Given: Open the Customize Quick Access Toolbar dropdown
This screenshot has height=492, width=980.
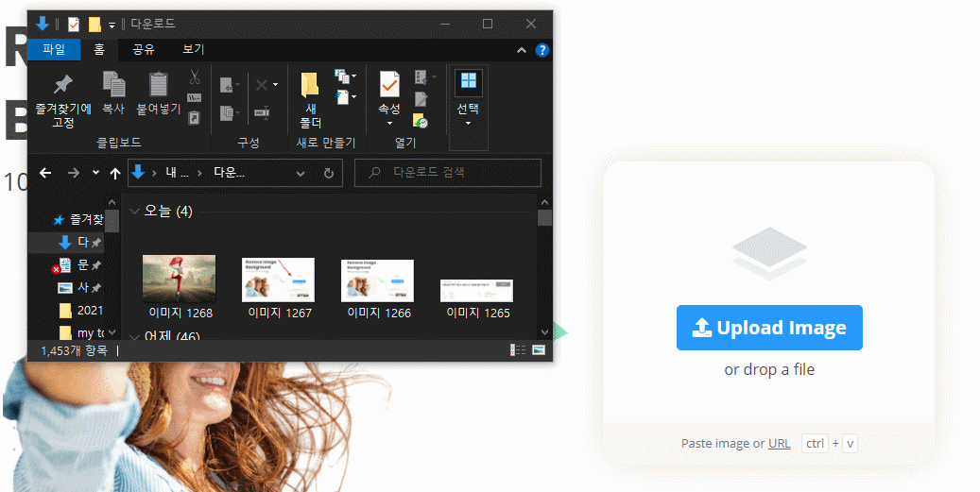Looking at the screenshot, I should [112, 25].
